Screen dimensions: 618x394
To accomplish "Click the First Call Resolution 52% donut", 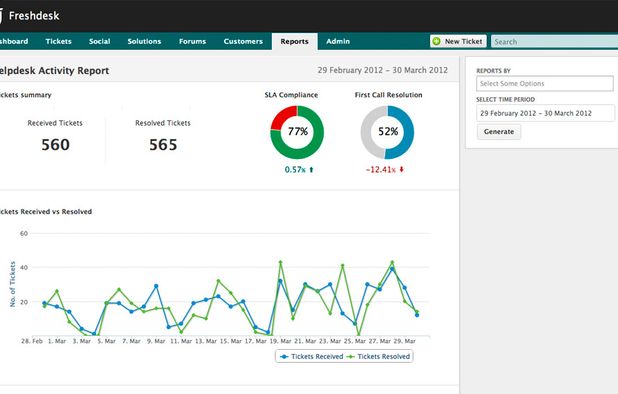I will click(x=387, y=132).
